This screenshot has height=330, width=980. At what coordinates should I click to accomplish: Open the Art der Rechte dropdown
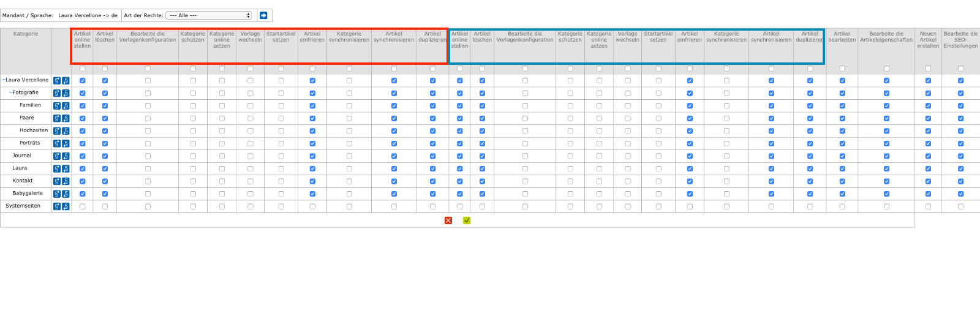[208, 15]
